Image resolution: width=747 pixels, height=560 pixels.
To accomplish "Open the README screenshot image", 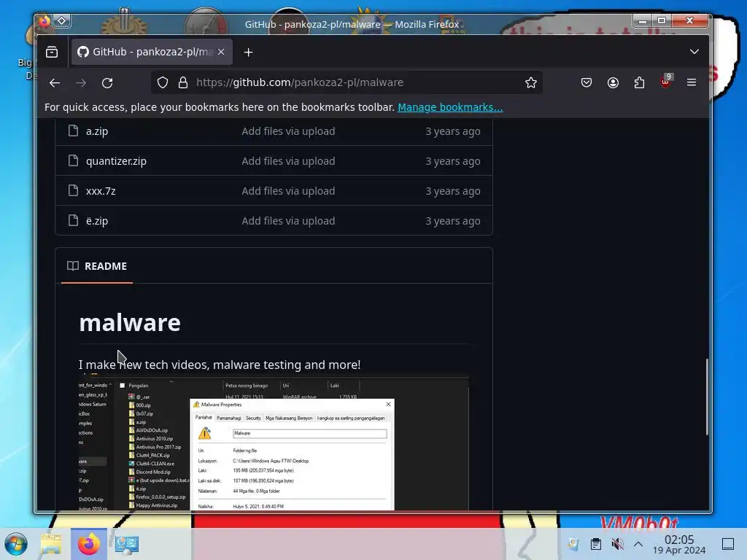I will pyautogui.click(x=274, y=443).
